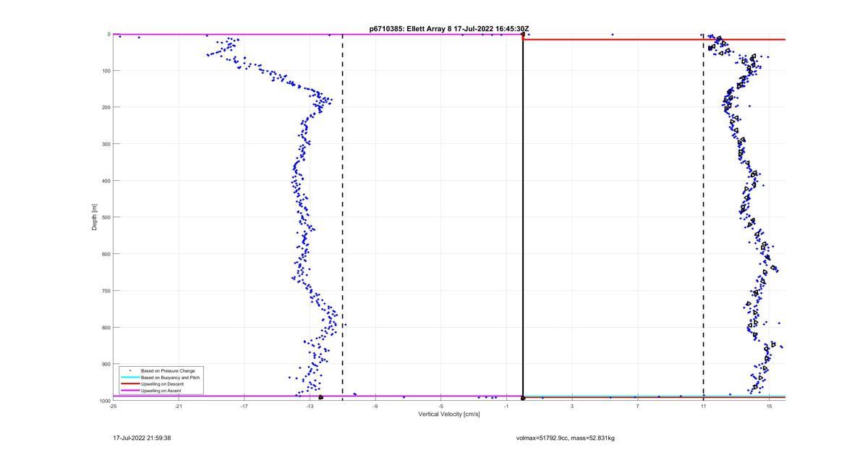868x450 pixels.
Task: Click x-axis tick label '-9'
Action: (375, 407)
